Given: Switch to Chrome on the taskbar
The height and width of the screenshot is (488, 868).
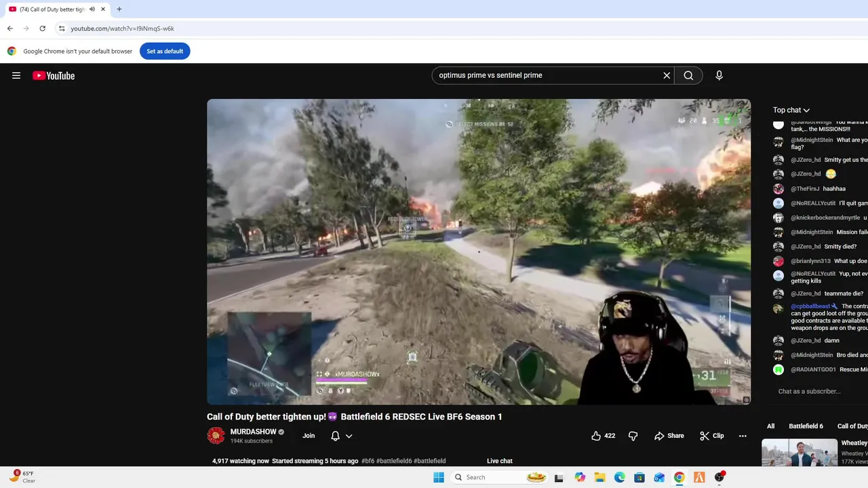Looking at the screenshot, I should point(679,477).
